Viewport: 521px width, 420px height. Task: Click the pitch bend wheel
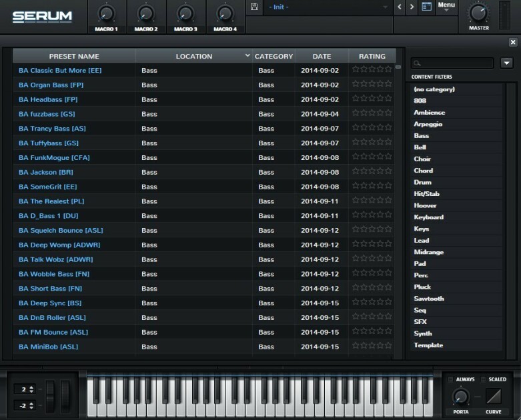coord(50,397)
